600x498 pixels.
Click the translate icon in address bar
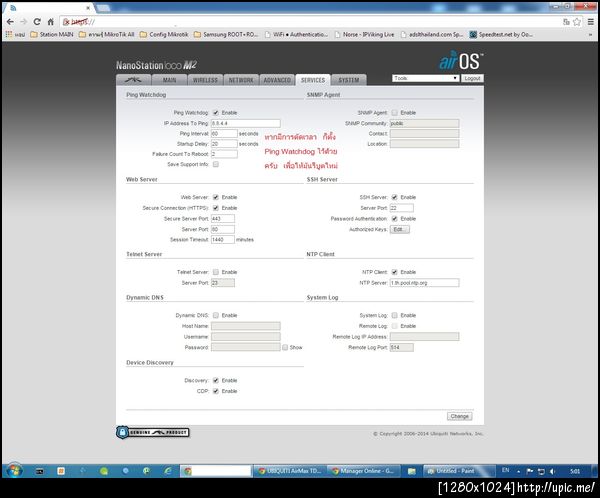(566, 22)
